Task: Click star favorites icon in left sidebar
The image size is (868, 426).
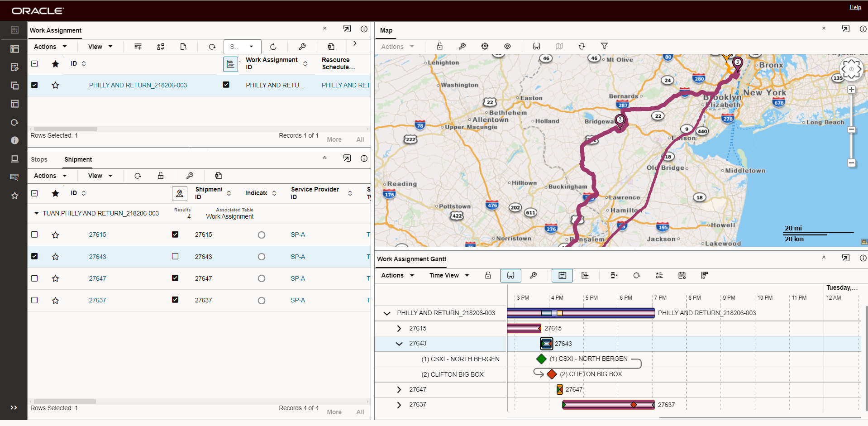Action: 14,196
